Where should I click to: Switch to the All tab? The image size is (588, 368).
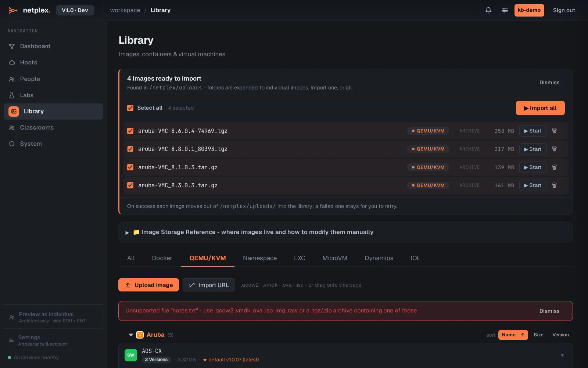(131, 258)
